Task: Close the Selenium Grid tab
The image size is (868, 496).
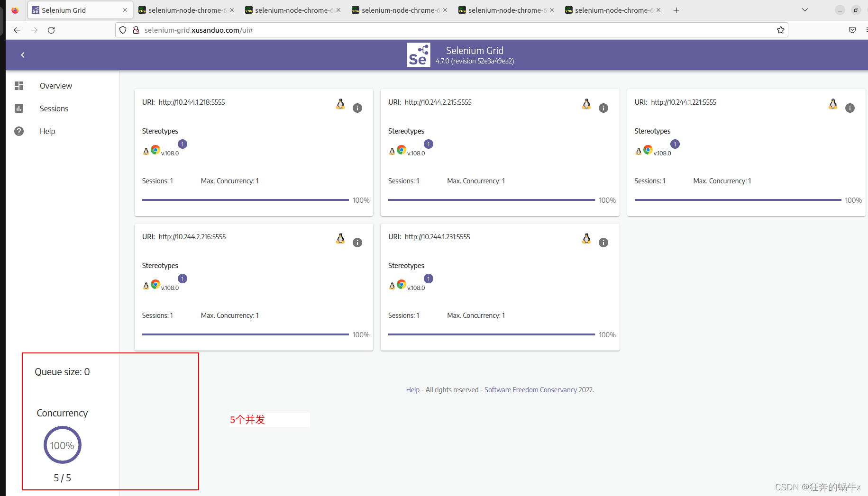Action: point(125,10)
